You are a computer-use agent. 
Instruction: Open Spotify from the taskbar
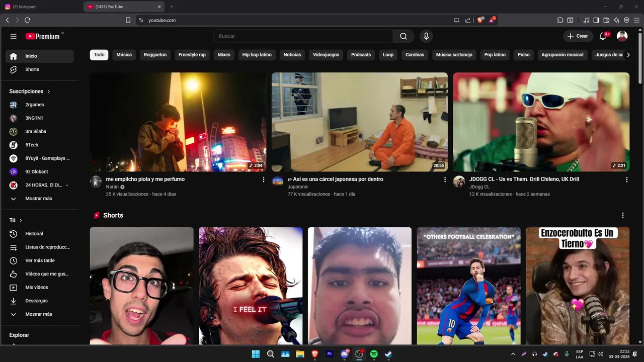(x=374, y=354)
